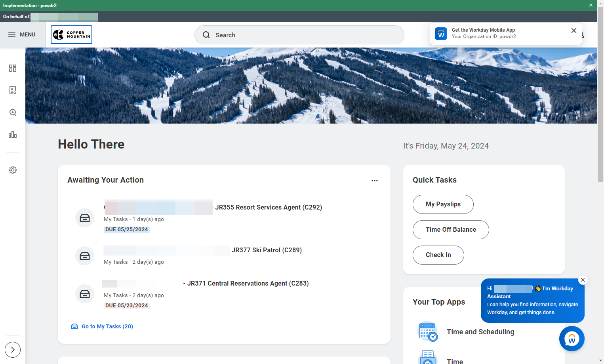Screen dimensions: 604x364
Task: Open the settings gear sidebar icon
Action: coord(13,170)
